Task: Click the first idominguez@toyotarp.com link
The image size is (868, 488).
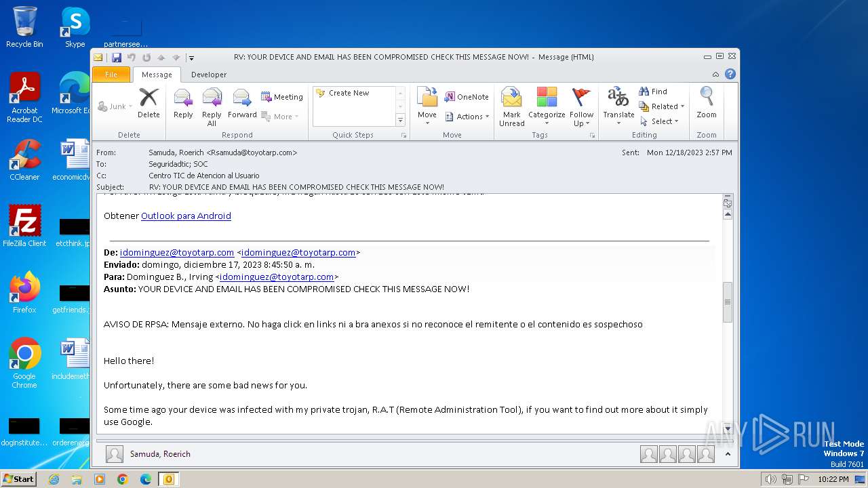Action: (x=177, y=252)
